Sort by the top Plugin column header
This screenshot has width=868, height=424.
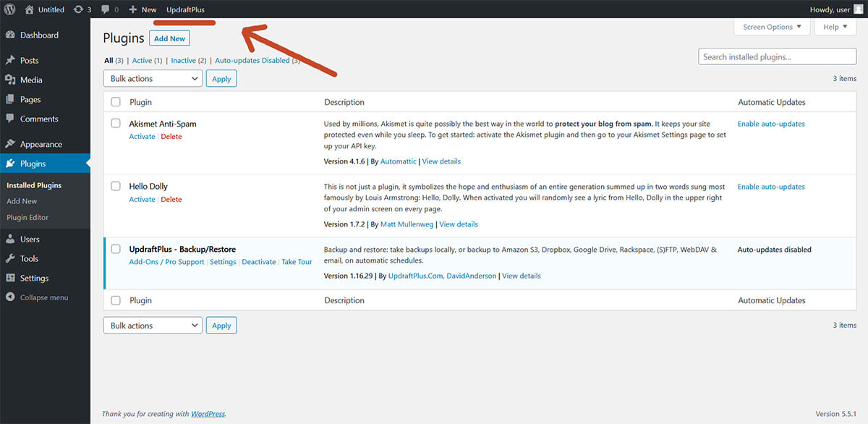[x=140, y=102]
